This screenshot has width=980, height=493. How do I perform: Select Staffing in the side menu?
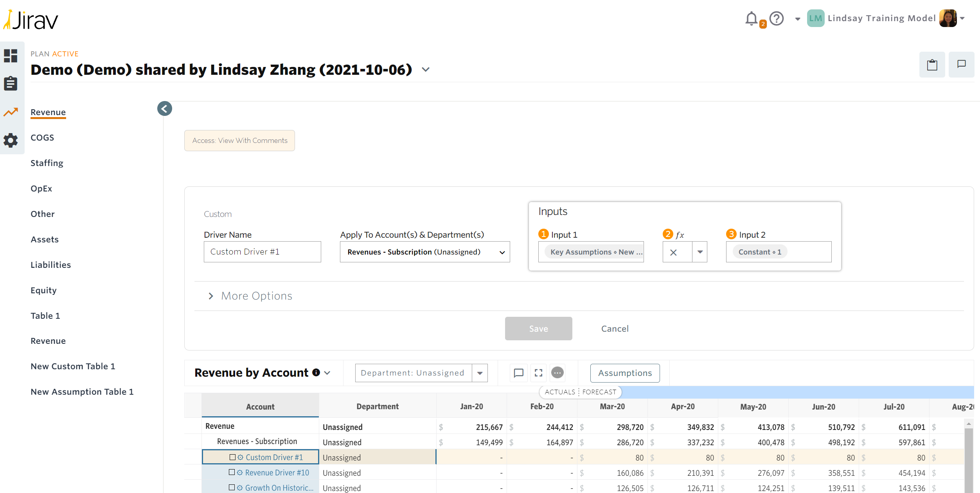tap(47, 163)
